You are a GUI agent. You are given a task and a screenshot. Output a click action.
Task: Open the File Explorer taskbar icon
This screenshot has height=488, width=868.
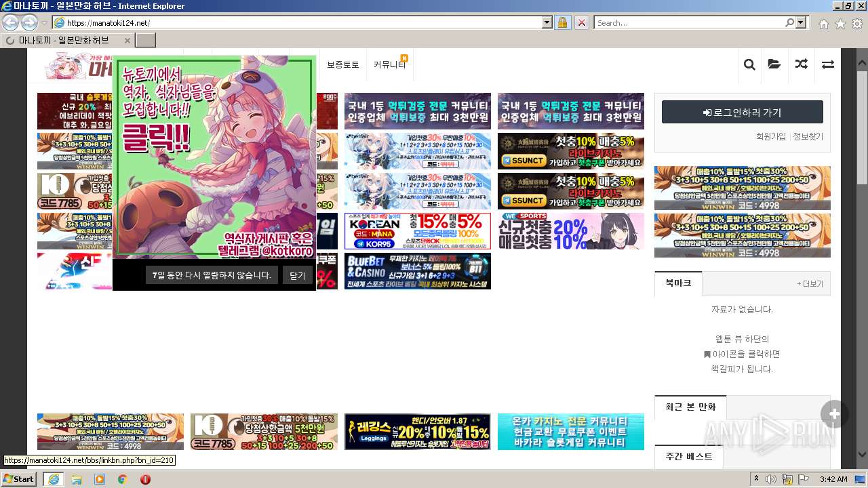77,479
